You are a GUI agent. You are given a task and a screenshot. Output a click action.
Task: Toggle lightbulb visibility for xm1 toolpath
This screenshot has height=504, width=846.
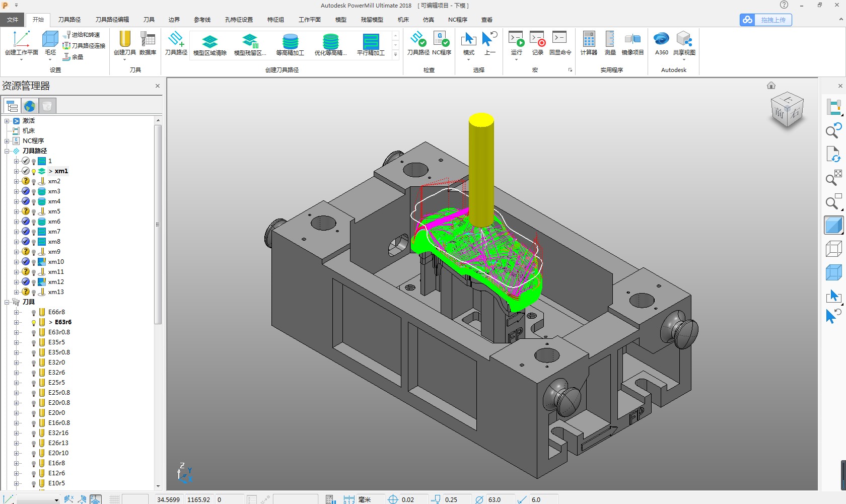click(x=34, y=172)
